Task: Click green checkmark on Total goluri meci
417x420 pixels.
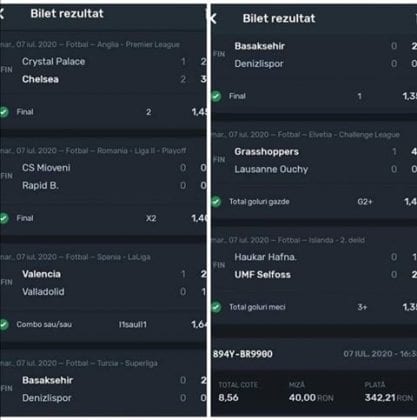Action: 216,307
